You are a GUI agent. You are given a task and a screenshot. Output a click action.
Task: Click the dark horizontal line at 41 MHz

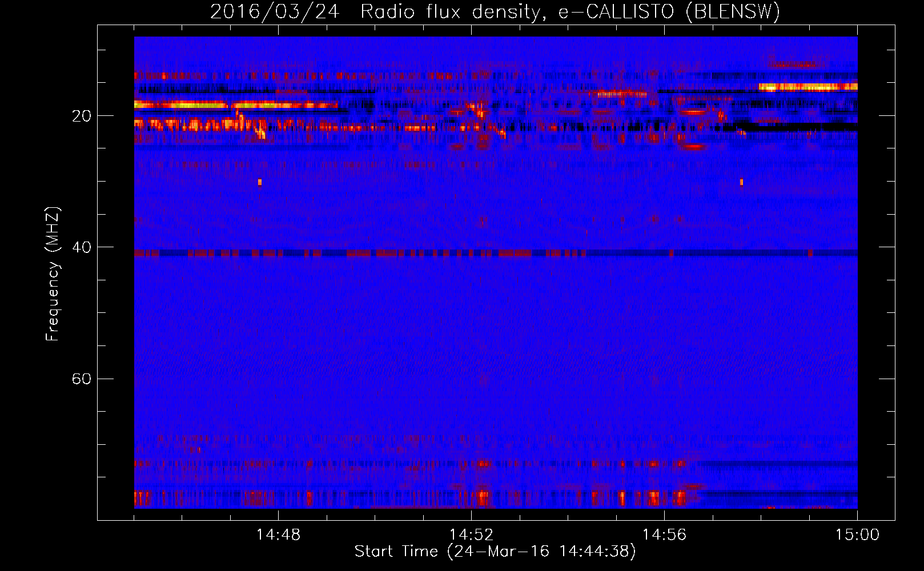(x=496, y=253)
